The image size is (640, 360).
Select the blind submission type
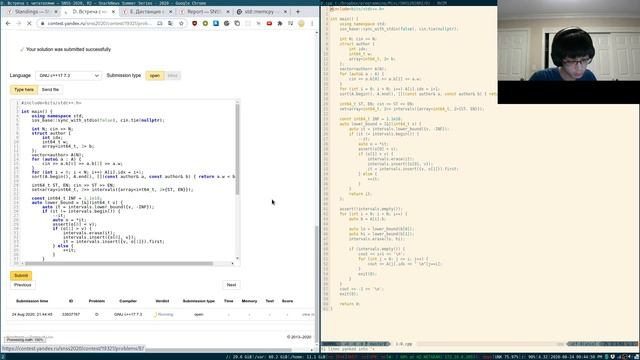173,76
